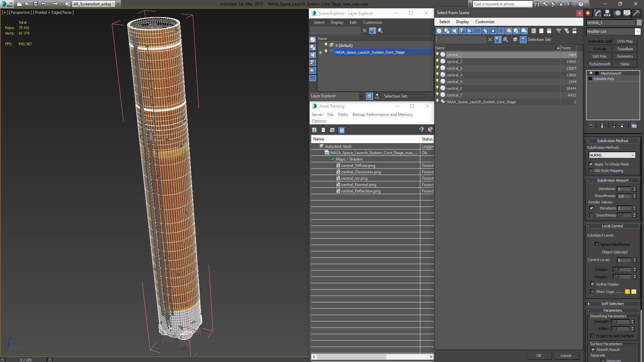Open Paths menu in Asset Tracking
Image resolution: width=644 pixels, height=362 pixels.
(343, 115)
